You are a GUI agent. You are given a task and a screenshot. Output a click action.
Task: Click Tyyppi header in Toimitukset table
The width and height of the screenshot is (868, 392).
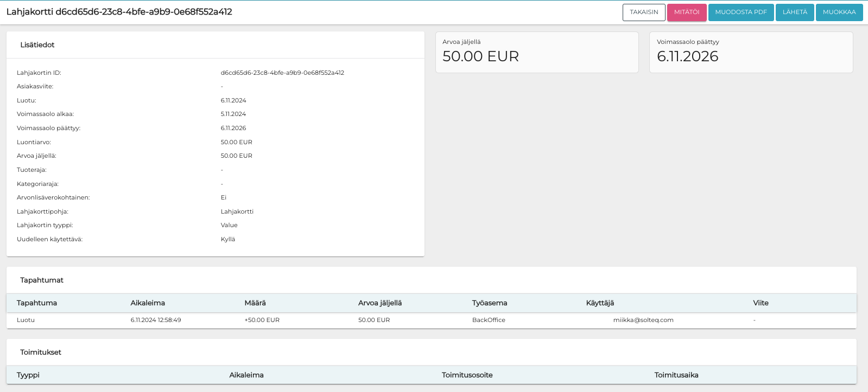[28, 375]
